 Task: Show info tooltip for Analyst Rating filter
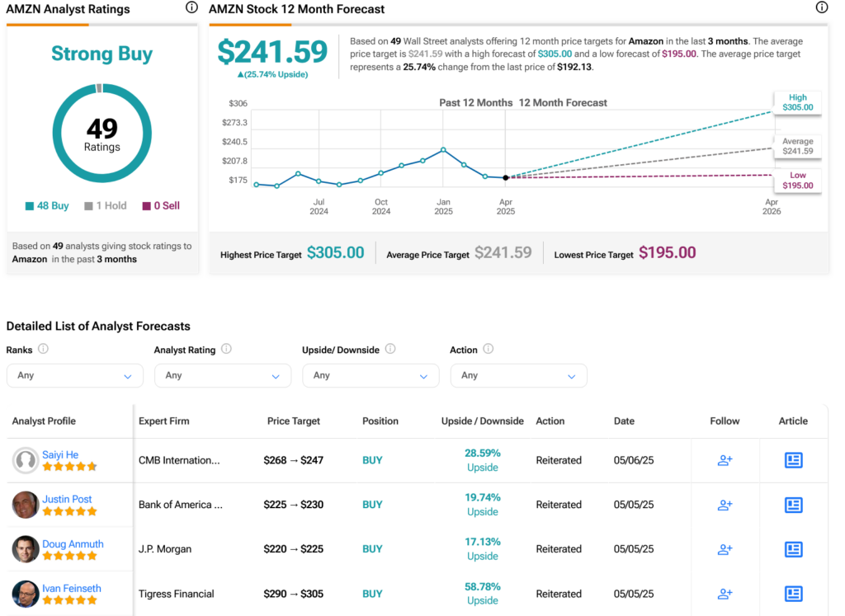click(x=226, y=349)
